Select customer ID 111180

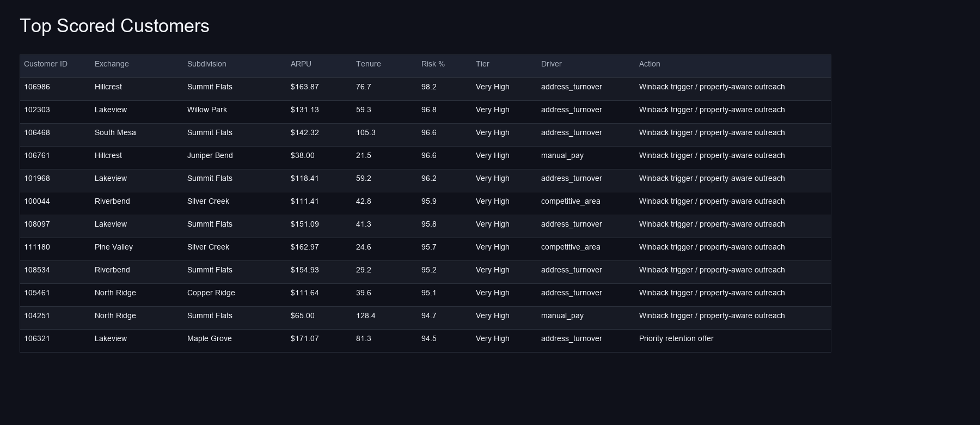[37, 247]
